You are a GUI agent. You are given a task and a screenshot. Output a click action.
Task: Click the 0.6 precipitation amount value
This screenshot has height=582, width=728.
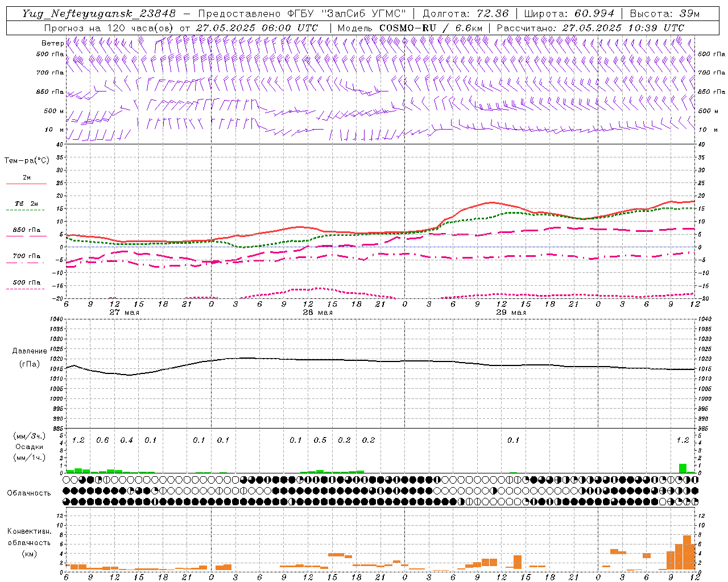point(102,440)
